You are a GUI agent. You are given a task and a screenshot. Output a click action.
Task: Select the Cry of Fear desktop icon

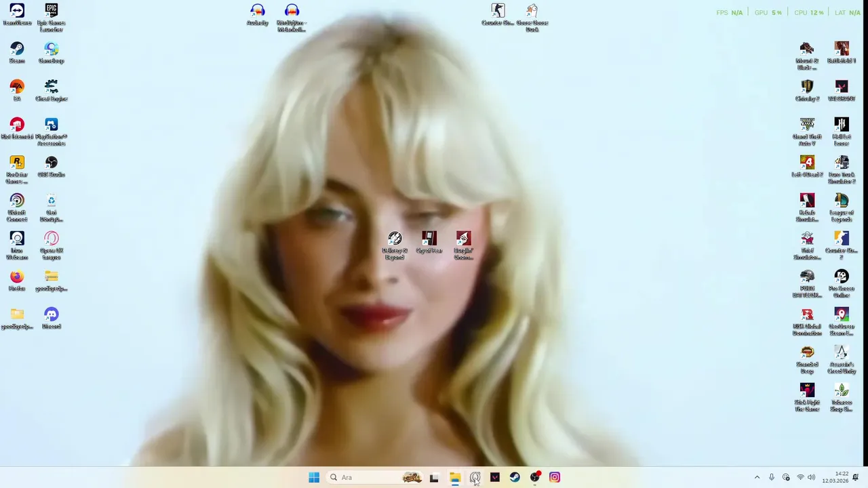tap(429, 243)
